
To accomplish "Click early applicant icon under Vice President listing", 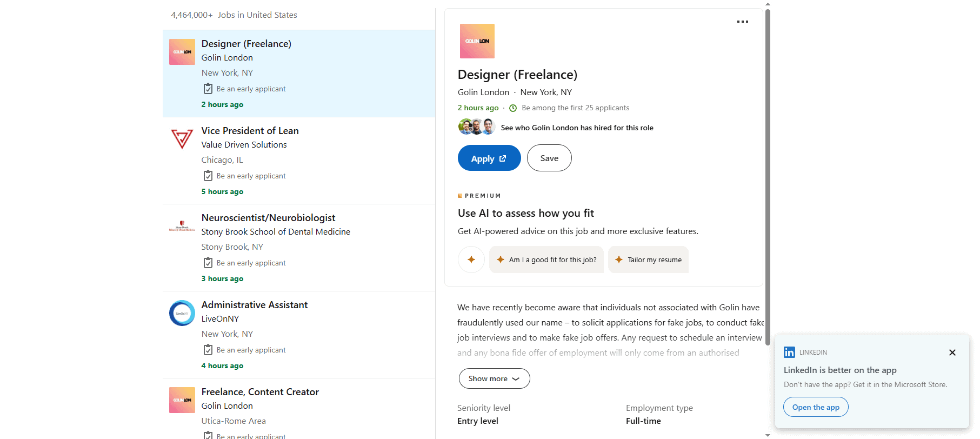I will pos(208,176).
